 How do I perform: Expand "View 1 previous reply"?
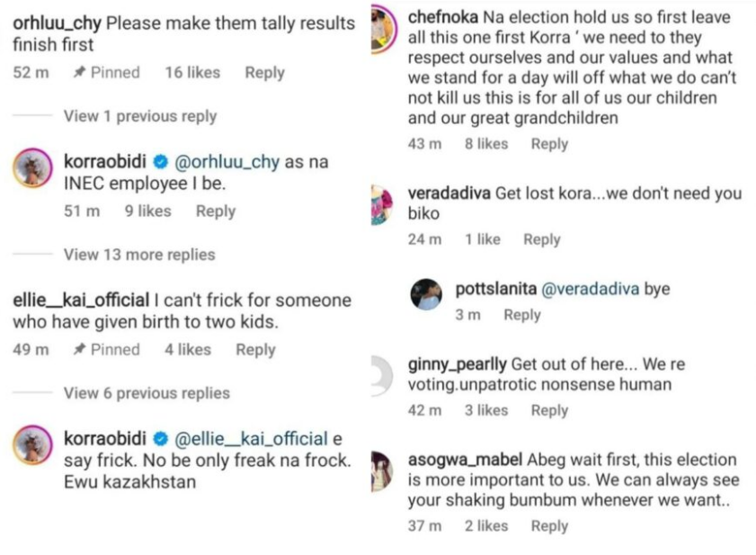[x=139, y=116]
